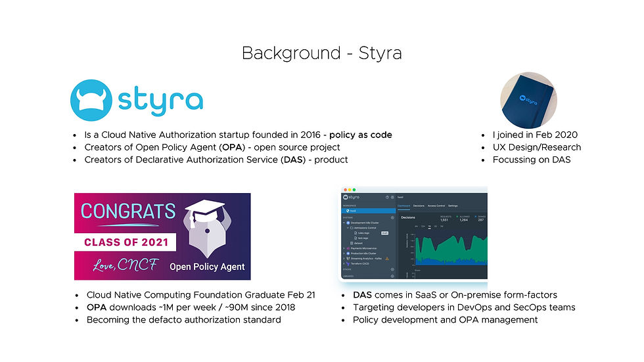Open the rules.rego file
The image size is (644, 362).
363,233
